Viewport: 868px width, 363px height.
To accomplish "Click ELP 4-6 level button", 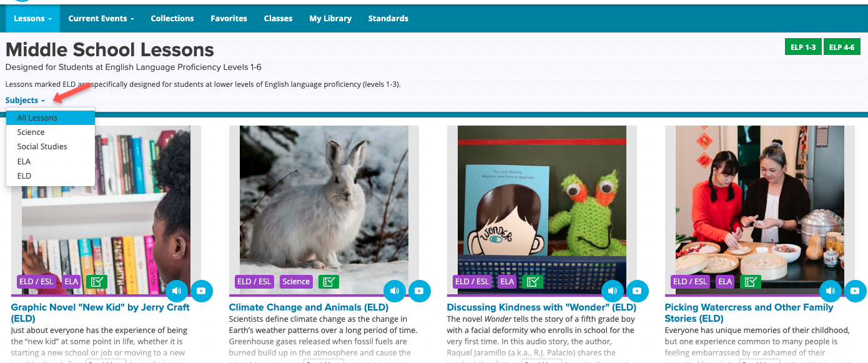I will pyautogui.click(x=842, y=47).
